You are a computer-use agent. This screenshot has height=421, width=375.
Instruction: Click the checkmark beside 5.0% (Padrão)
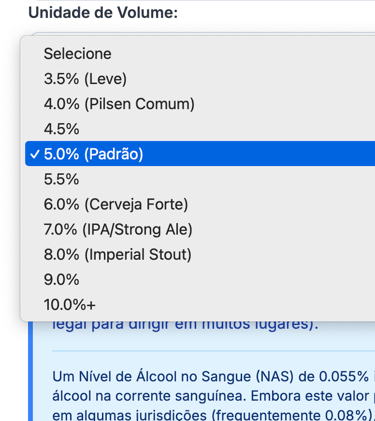(34, 154)
